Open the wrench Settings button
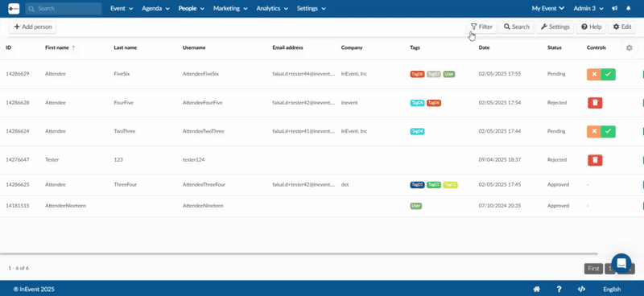The width and height of the screenshot is (644, 296). tap(555, 27)
